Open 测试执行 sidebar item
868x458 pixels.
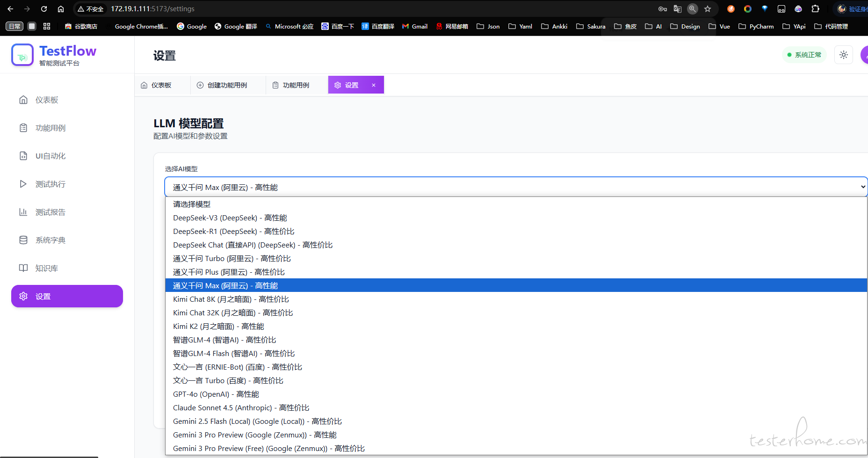tap(50, 184)
